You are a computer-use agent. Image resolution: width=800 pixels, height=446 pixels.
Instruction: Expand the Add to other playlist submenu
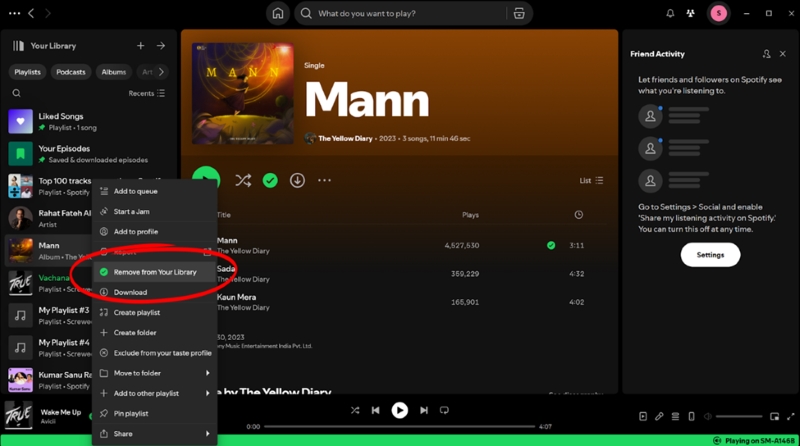click(155, 393)
